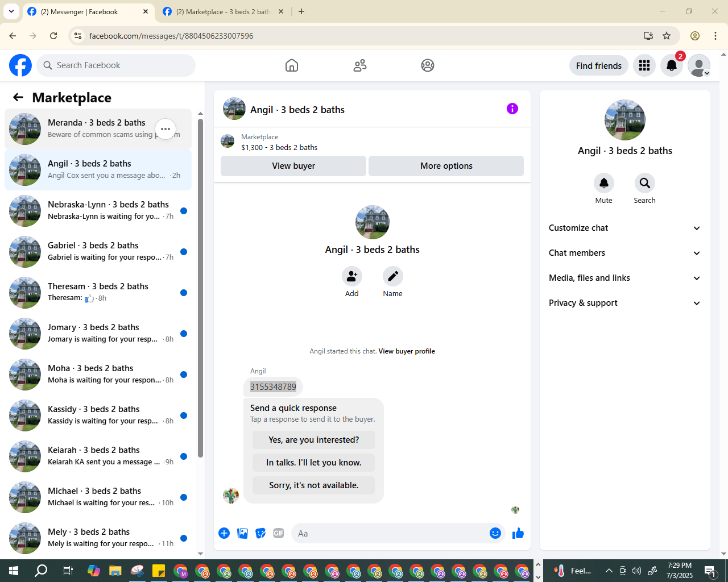Open Moha conversation

[x=98, y=375]
